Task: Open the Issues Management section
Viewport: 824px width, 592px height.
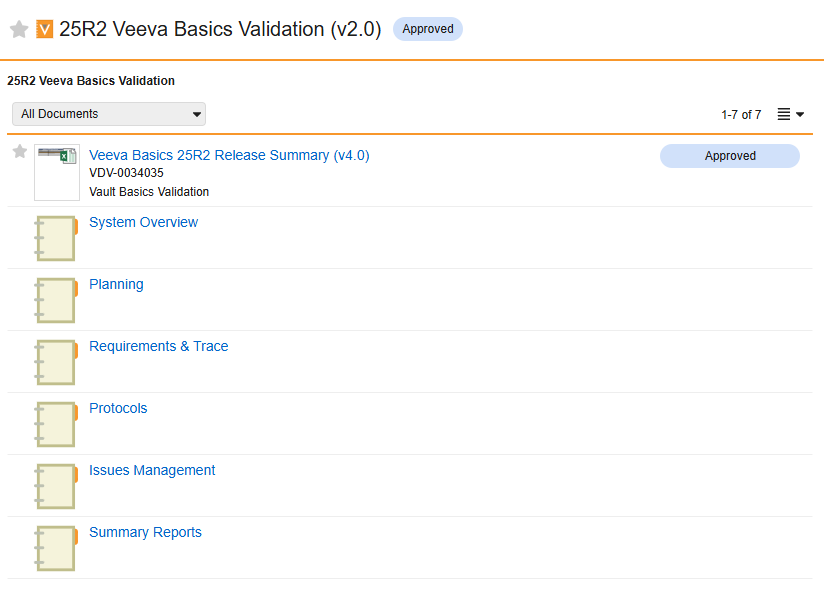Action: [x=152, y=470]
